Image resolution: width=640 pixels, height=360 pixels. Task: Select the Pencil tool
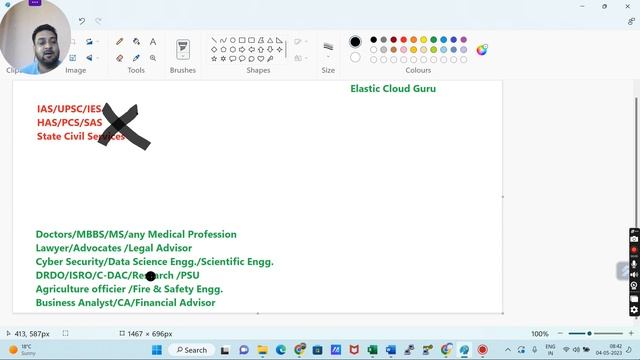pyautogui.click(x=120, y=42)
